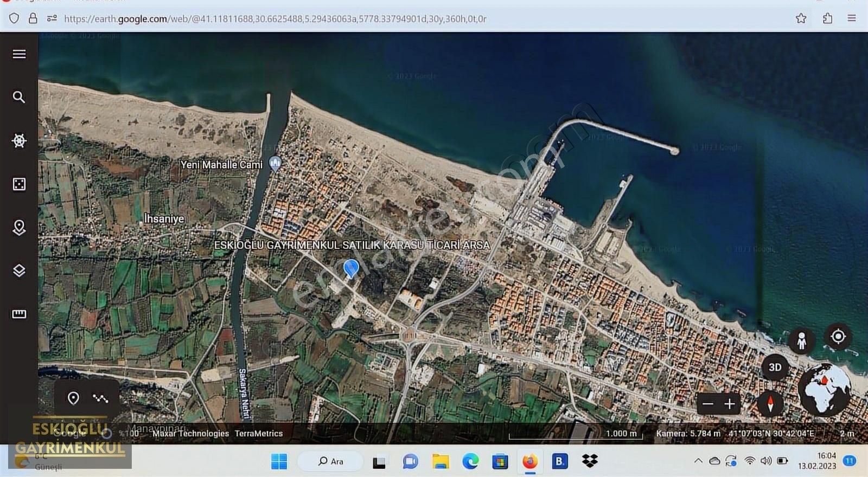Add a placemark with pin button
This screenshot has height=477, width=868.
coord(73,398)
